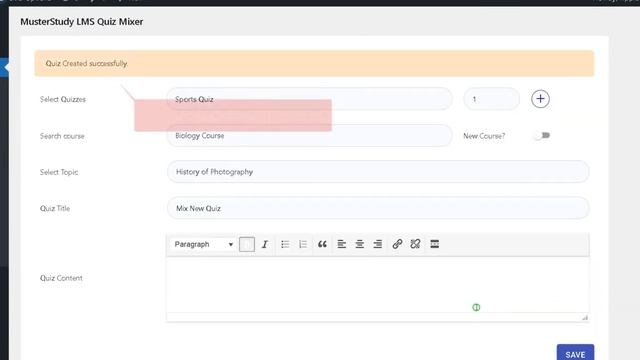640x360 pixels.
Task: Click the 'Quiz Content' label
Action: coord(61,278)
